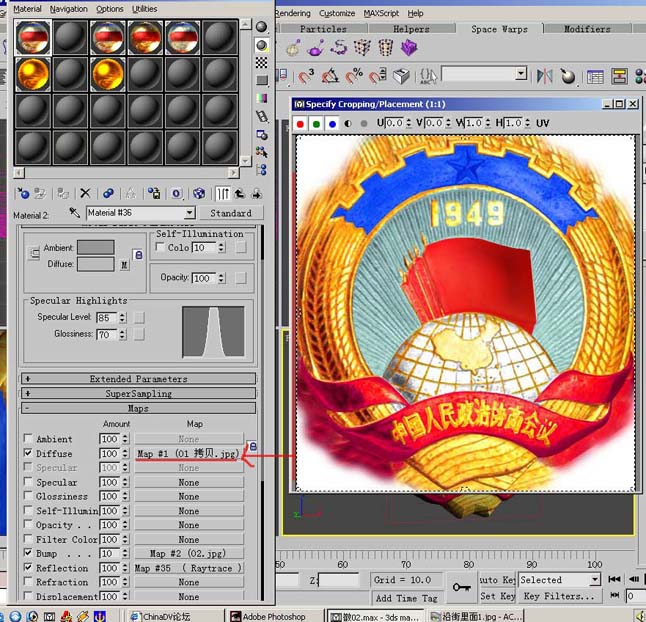Click the Ambient color swatch
Screen dimensions: 646x622
[x=96, y=248]
